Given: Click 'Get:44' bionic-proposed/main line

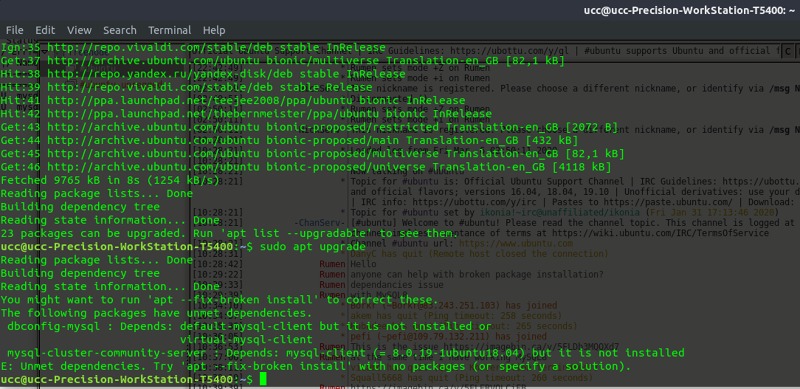Looking at the screenshot, I should click(289, 140).
